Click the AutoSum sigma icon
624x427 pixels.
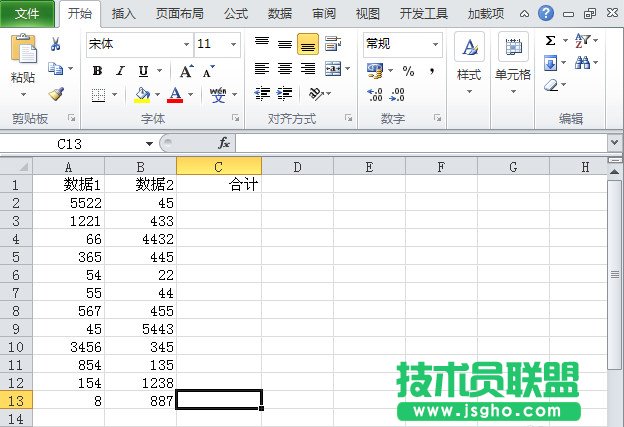550,41
